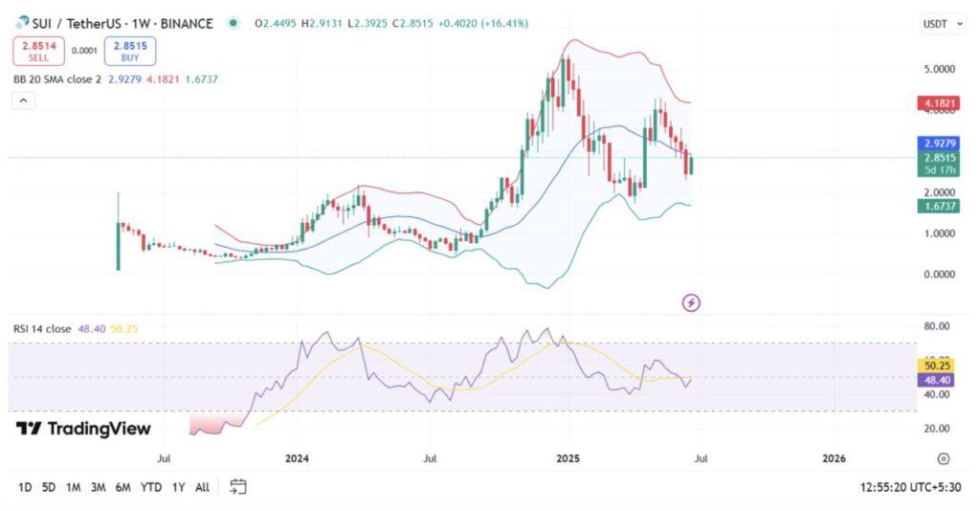Click the blue 2.9279 basis price label

coord(939,143)
